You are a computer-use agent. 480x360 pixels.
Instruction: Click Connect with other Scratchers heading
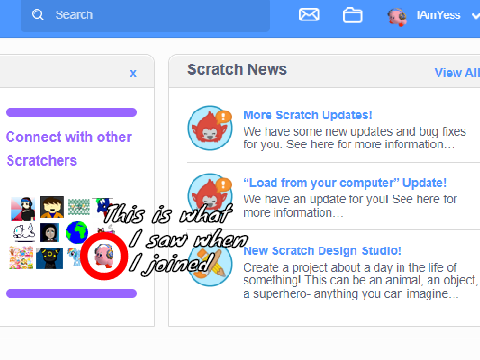pos(69,149)
